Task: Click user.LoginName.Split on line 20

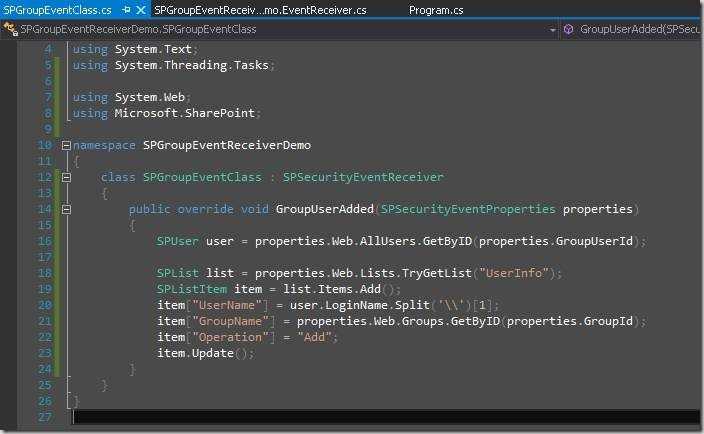Action: click(x=360, y=305)
